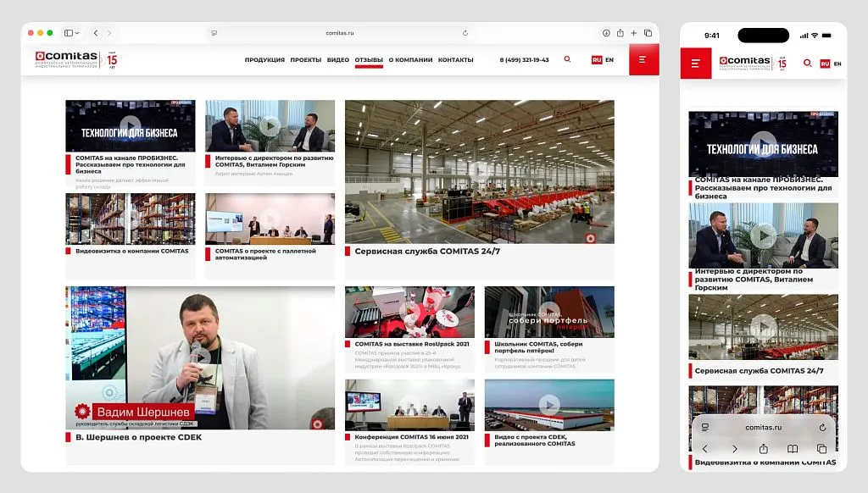Image resolution: width=868 pixels, height=493 pixels.
Task: Switch to EN language in desktop header
Action: pyautogui.click(x=609, y=60)
